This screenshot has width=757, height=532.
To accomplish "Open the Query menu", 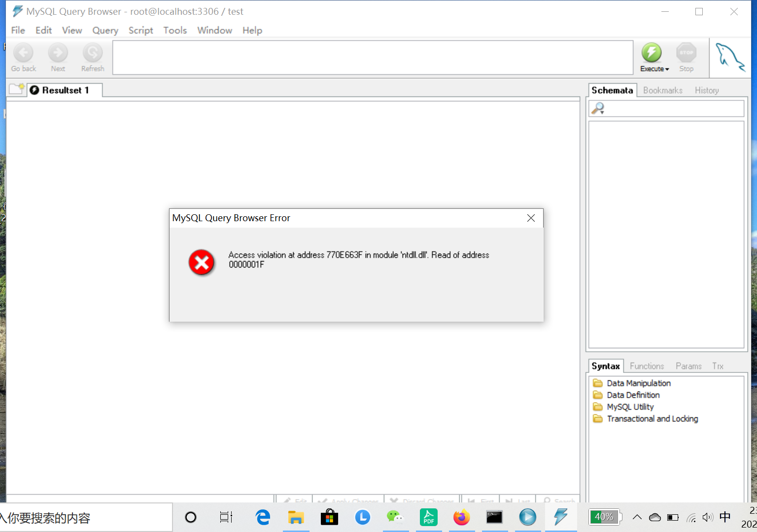I will coord(105,30).
